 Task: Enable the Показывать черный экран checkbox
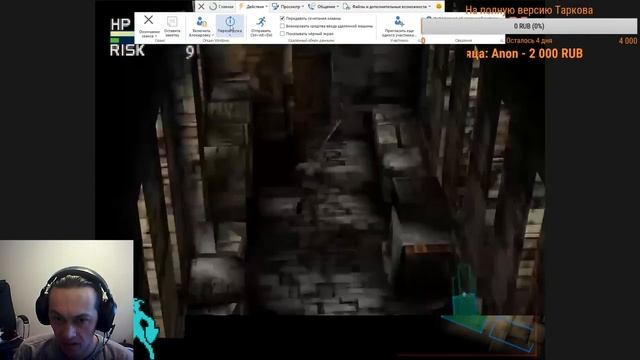point(282,34)
